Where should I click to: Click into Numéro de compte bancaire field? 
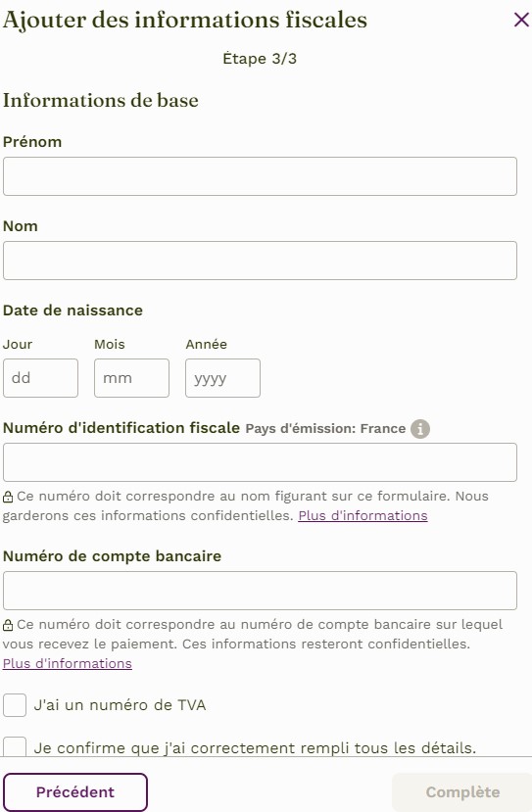(260, 591)
